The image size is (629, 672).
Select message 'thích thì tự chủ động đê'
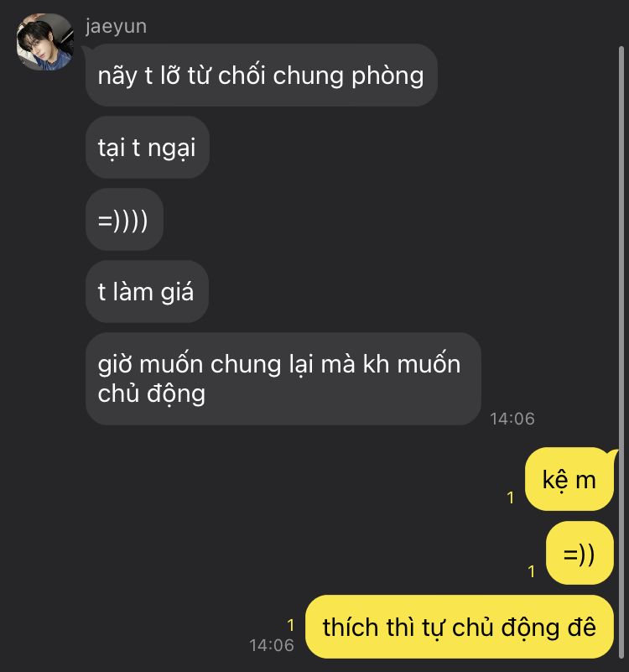[460, 627]
